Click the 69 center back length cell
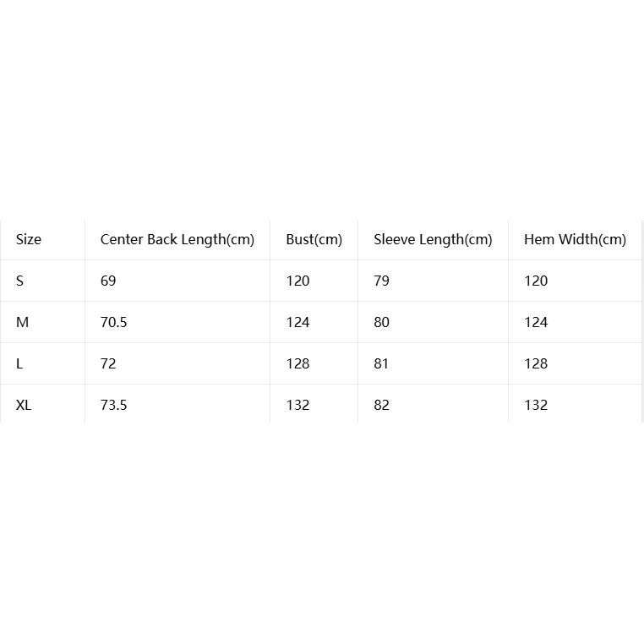 (x=108, y=281)
